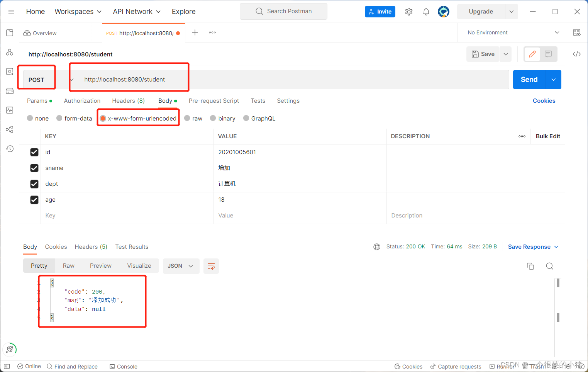
Task: Open column options three-dots icon
Action: (x=522, y=136)
